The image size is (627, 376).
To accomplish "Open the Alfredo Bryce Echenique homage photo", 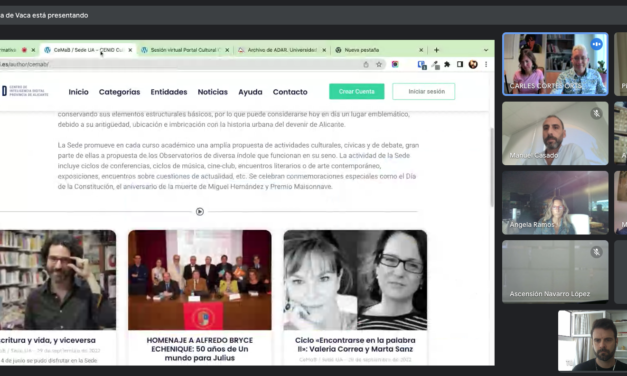I will coord(200,280).
